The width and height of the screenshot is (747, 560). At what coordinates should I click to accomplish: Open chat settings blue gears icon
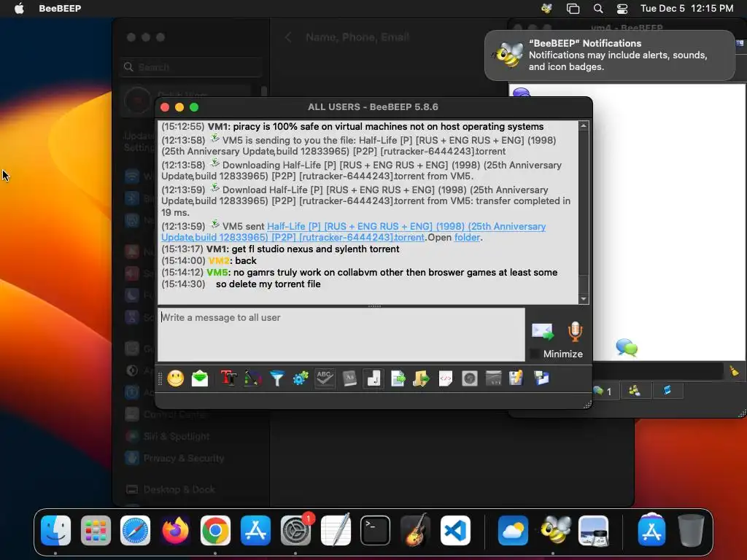301,378
